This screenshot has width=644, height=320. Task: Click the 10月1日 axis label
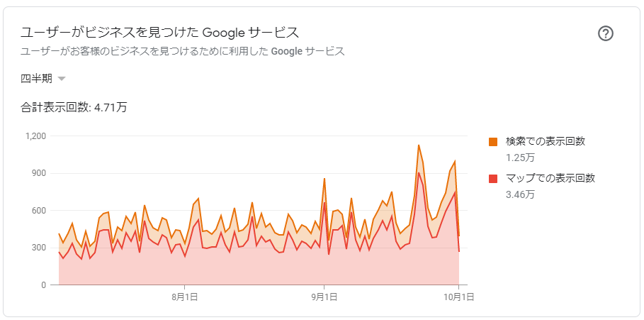click(458, 297)
